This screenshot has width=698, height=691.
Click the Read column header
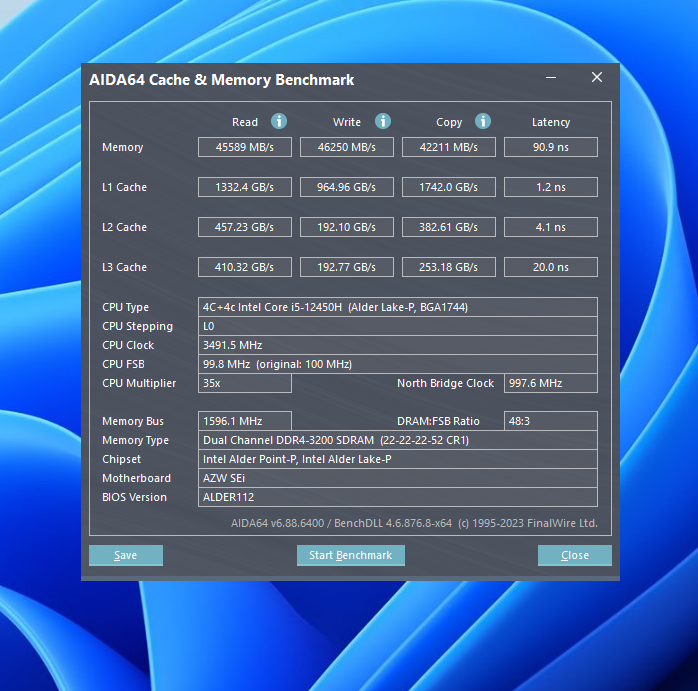pos(245,122)
